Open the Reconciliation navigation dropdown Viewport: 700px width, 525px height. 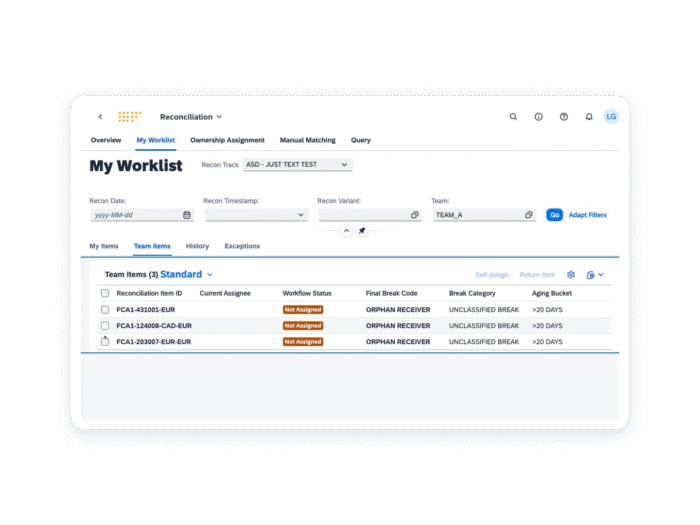pos(191,117)
